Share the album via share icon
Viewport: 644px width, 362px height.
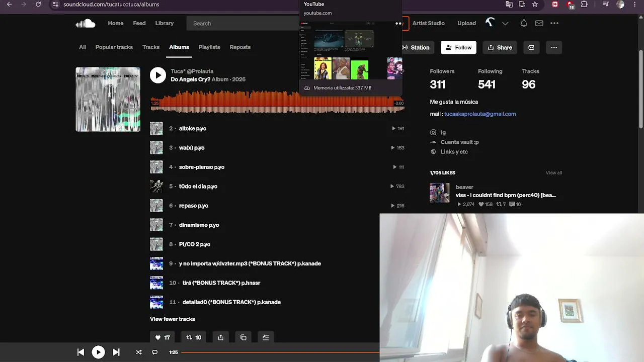point(221,337)
